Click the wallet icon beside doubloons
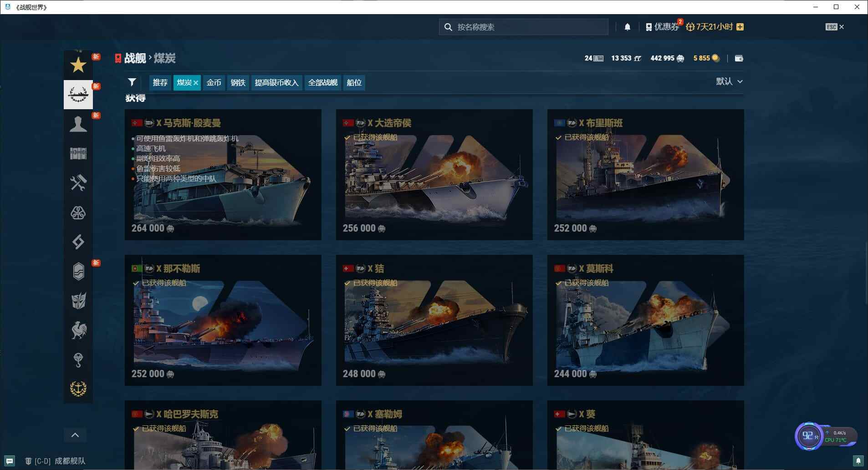This screenshot has height=470, width=868. coord(739,58)
